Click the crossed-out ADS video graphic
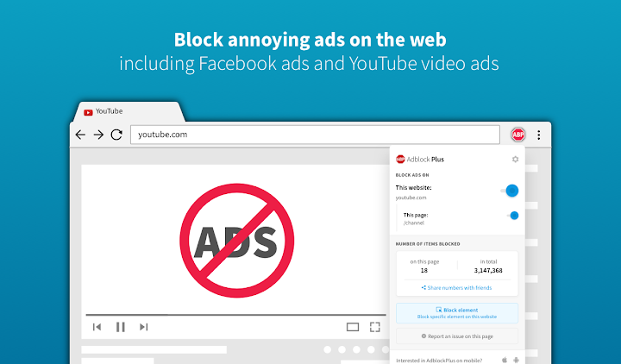The height and width of the screenshot is (364, 621). tap(237, 241)
